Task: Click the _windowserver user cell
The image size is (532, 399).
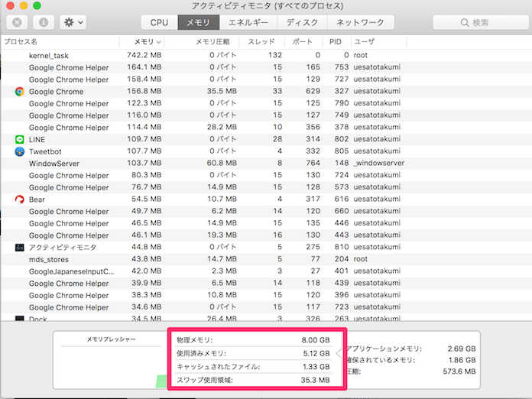Action: click(x=379, y=164)
